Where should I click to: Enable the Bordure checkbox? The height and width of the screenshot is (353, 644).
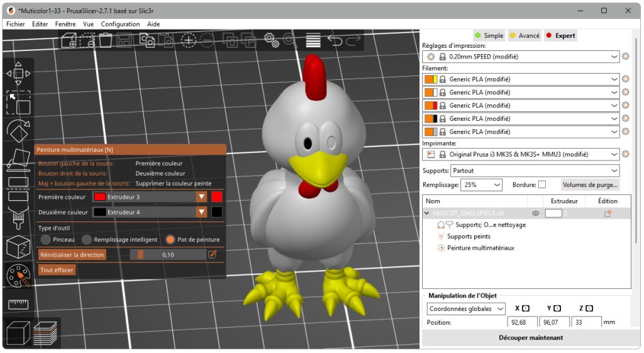point(542,185)
